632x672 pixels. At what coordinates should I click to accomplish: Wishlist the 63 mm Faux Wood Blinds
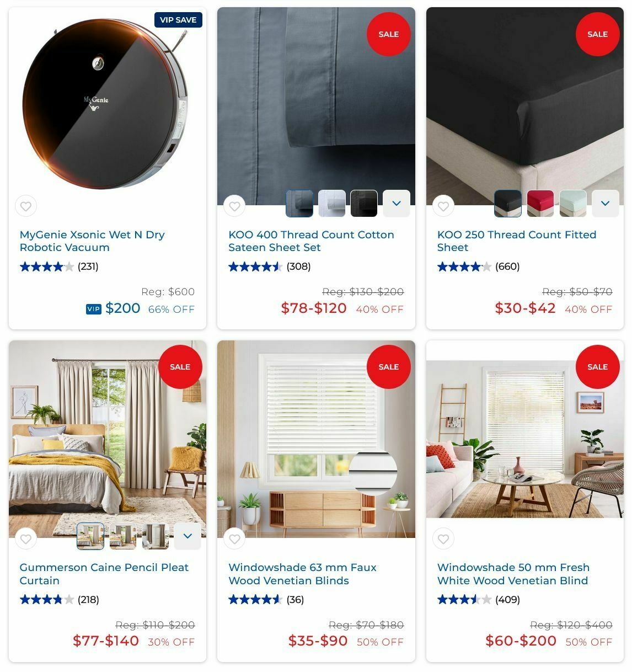click(234, 539)
